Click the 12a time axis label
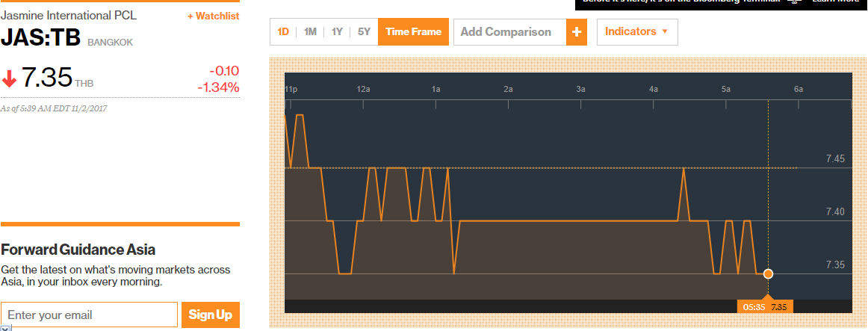This screenshot has width=868, height=331. (x=363, y=89)
